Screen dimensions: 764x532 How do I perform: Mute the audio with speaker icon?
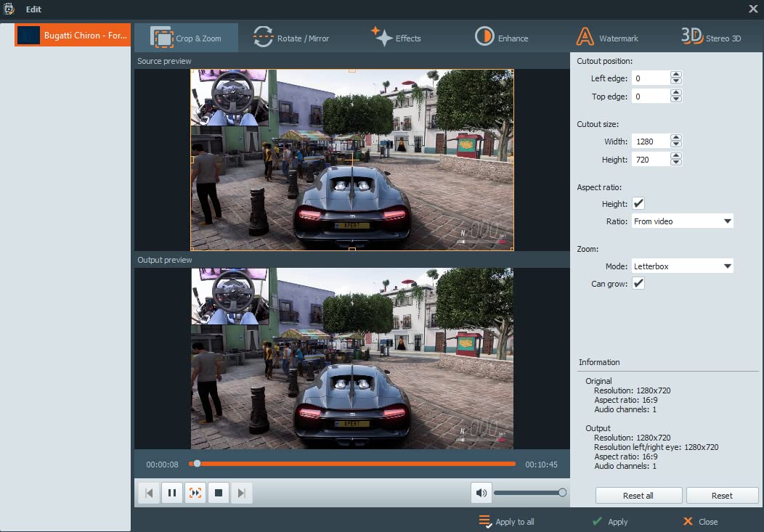pyautogui.click(x=481, y=493)
